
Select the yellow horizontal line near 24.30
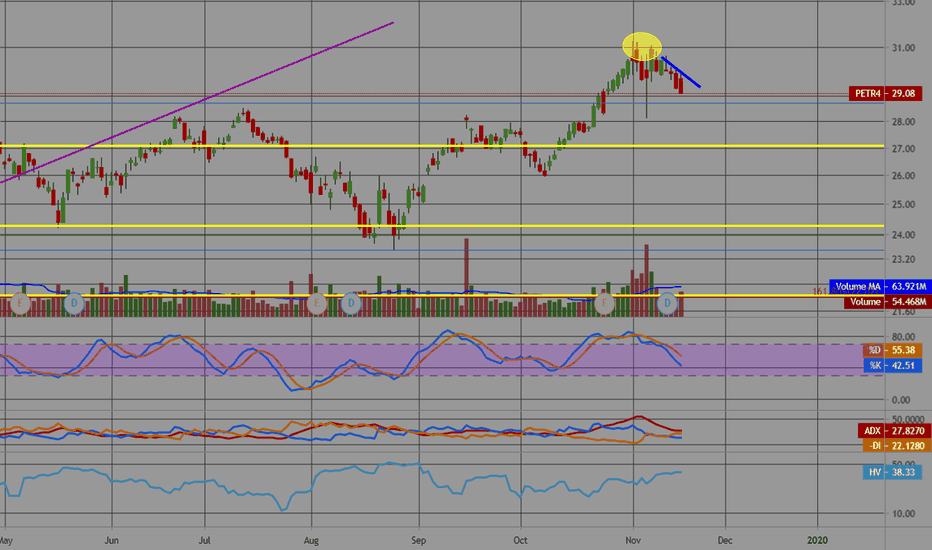(442, 226)
